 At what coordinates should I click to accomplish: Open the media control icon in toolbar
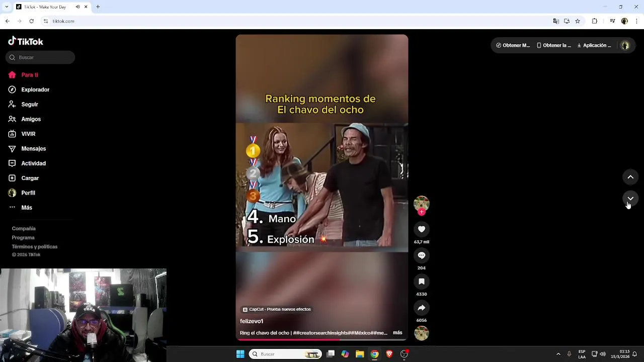coord(612,21)
